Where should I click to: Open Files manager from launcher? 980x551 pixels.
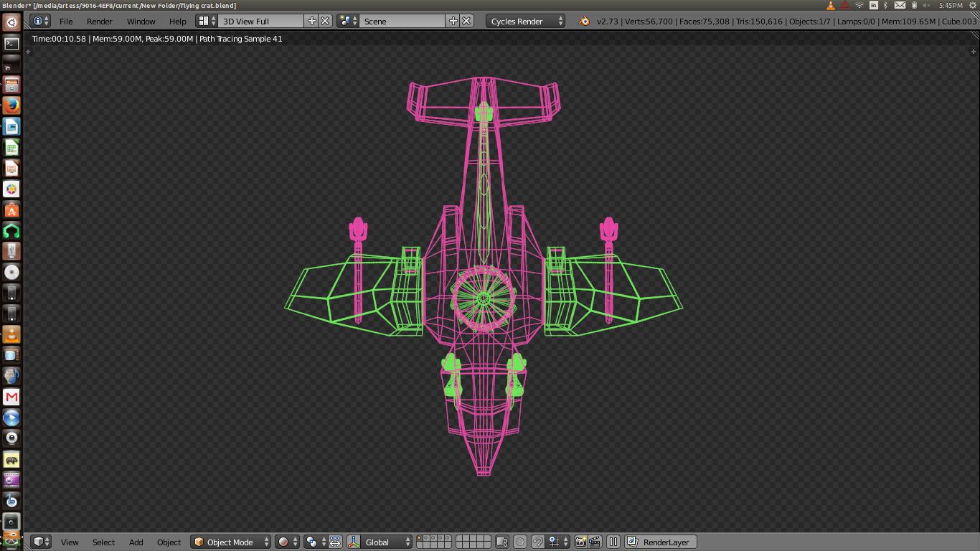[11, 85]
